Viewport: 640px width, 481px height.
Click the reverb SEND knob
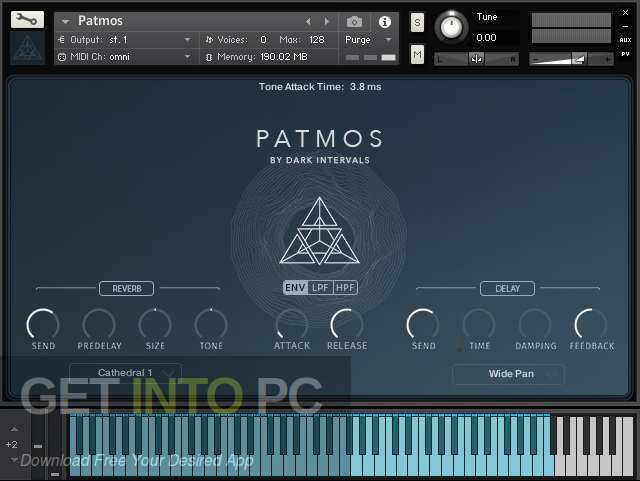43,325
